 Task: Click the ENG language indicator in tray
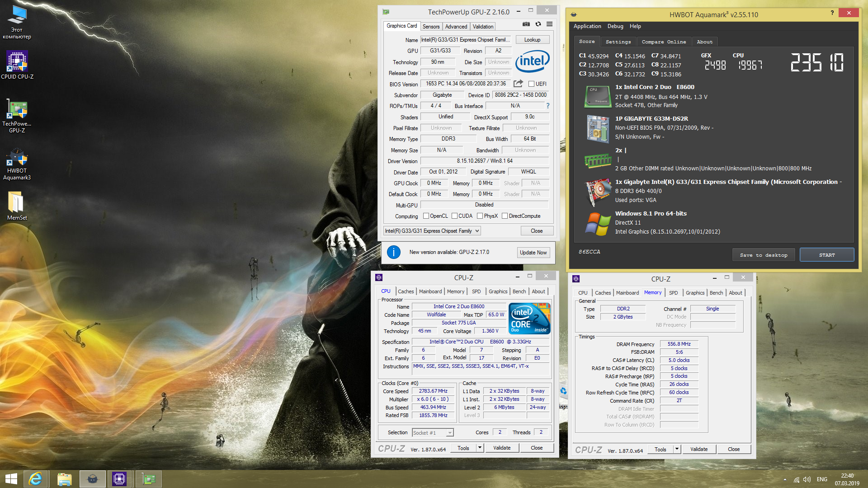click(x=822, y=479)
